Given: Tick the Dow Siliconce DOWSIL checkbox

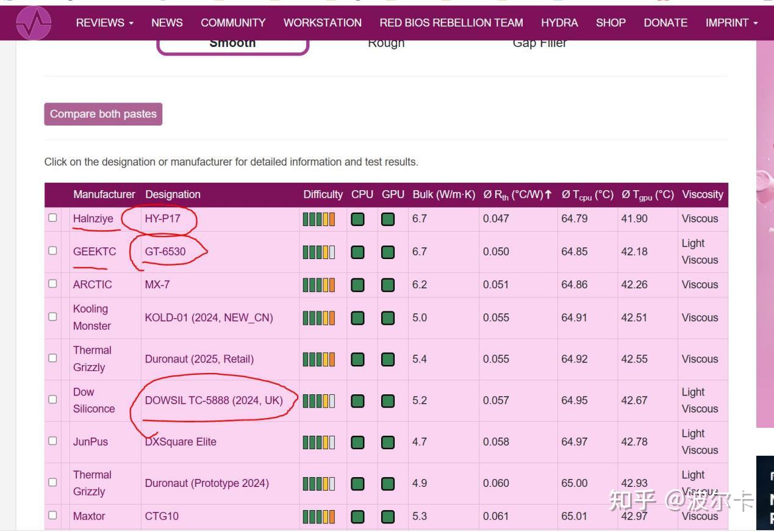Looking at the screenshot, I should (x=52, y=399).
